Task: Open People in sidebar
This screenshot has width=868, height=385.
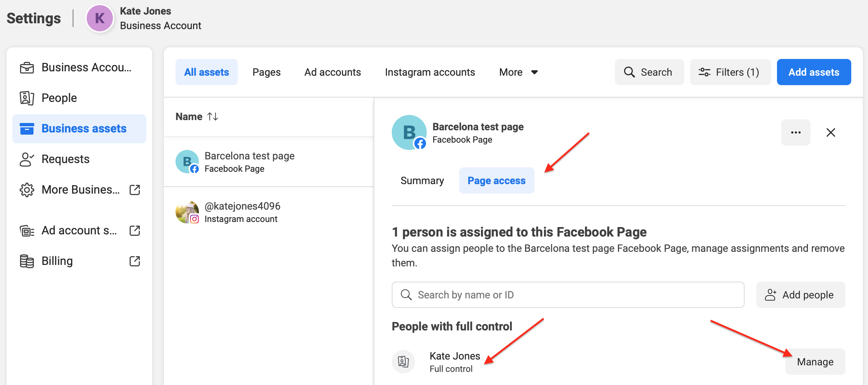Action: click(79, 98)
